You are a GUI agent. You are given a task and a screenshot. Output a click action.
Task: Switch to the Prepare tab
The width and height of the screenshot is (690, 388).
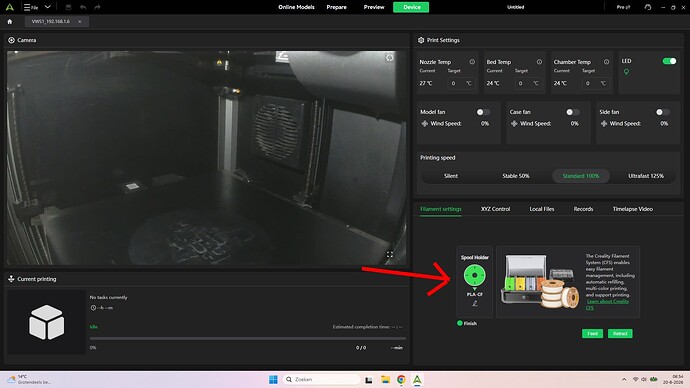point(336,7)
